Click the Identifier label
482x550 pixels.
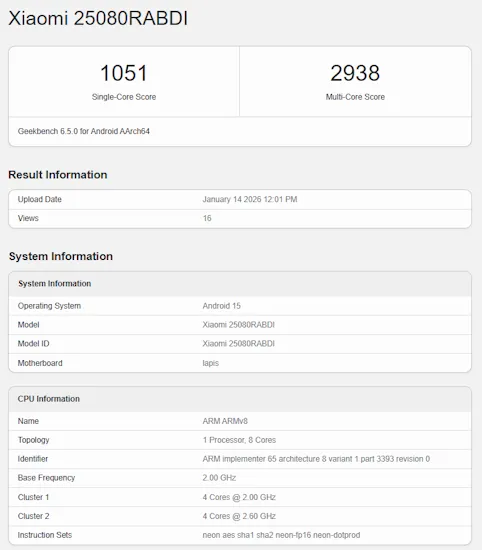point(33,459)
